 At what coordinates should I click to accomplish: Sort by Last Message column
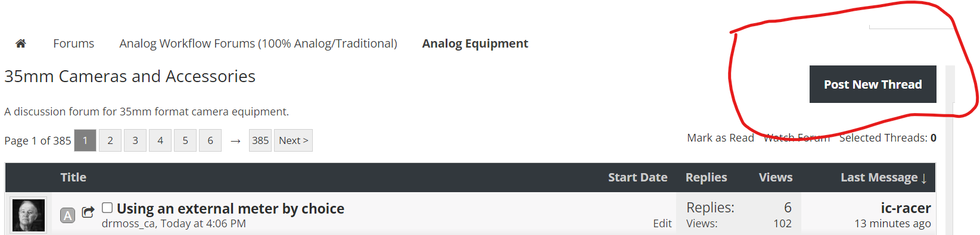883,177
